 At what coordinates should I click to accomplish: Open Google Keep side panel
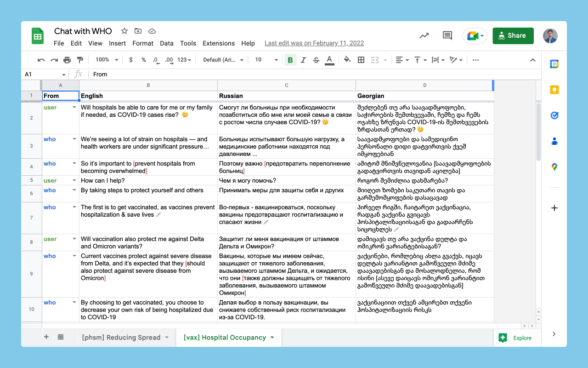coord(554,90)
